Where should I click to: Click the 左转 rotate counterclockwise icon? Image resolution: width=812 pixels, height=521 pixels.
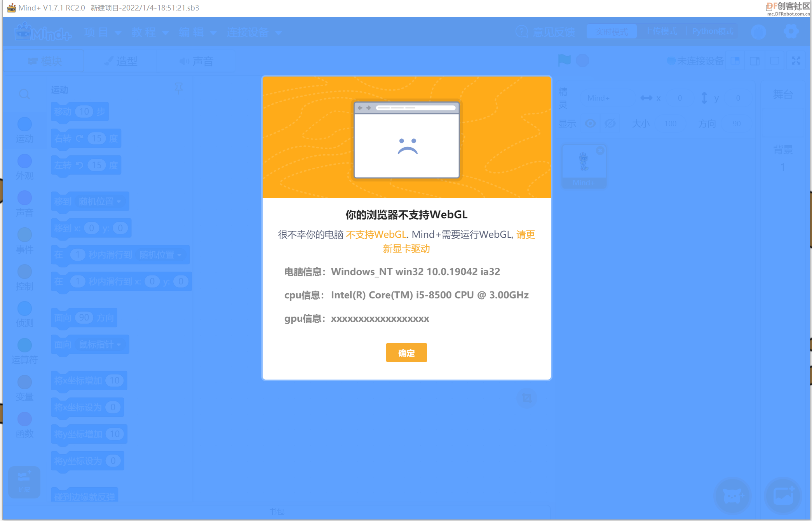click(x=80, y=165)
